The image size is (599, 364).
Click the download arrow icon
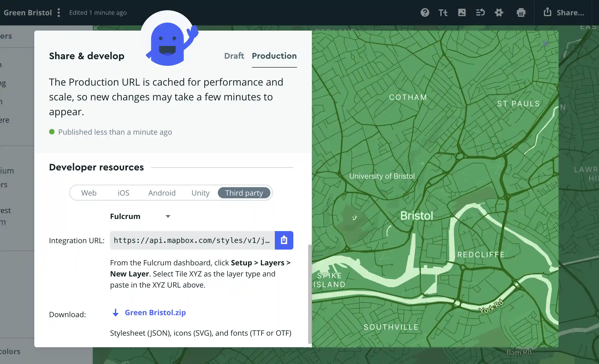pyautogui.click(x=115, y=313)
